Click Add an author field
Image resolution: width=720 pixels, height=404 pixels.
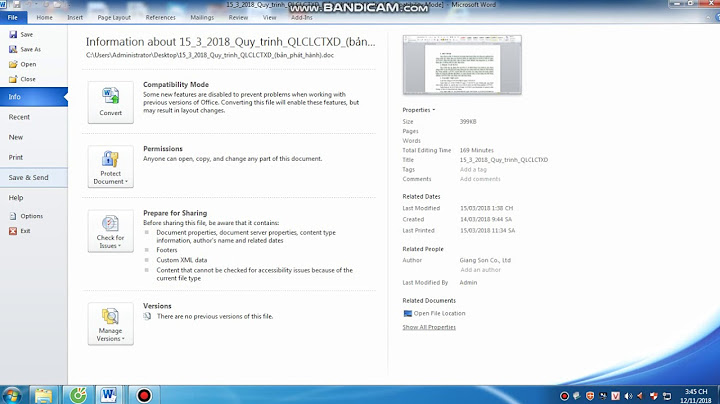[x=480, y=270]
